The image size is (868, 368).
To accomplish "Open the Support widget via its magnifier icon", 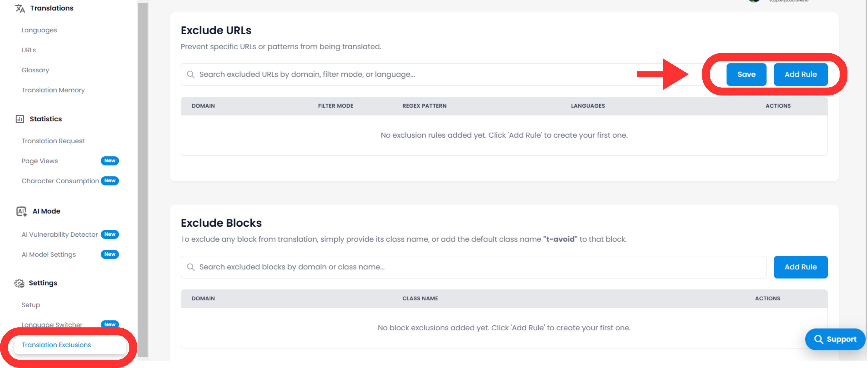I will point(818,339).
